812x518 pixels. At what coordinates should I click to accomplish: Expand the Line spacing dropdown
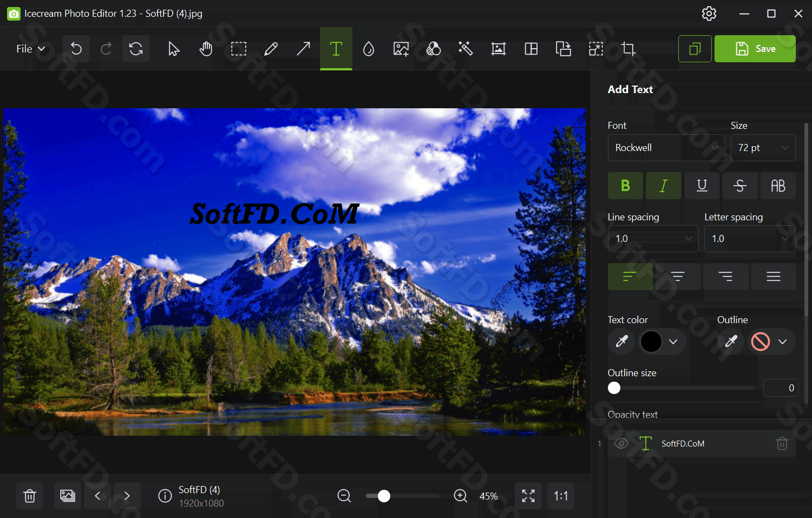[653, 239]
